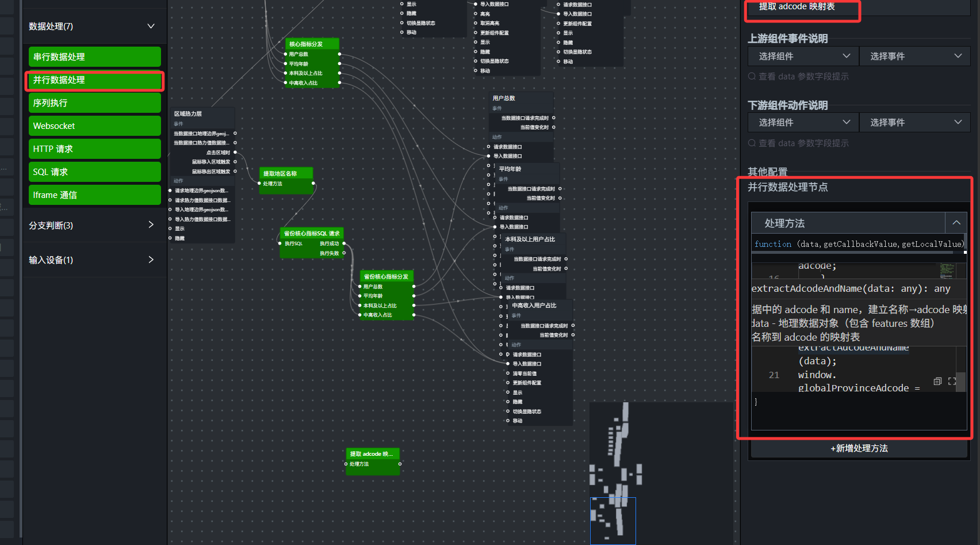Screen dimensions: 980x545
Task: Click 中高收入用户占比 清零当前值 port
Action: (x=507, y=374)
